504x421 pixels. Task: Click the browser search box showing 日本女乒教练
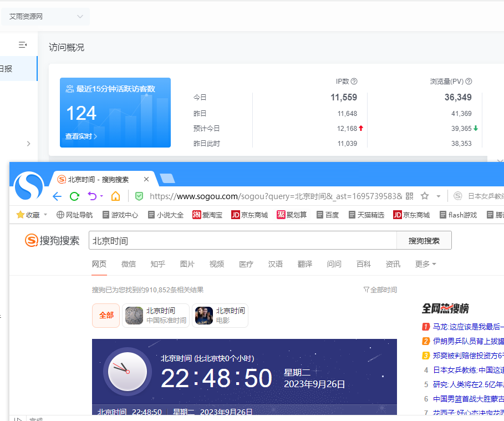485,196
